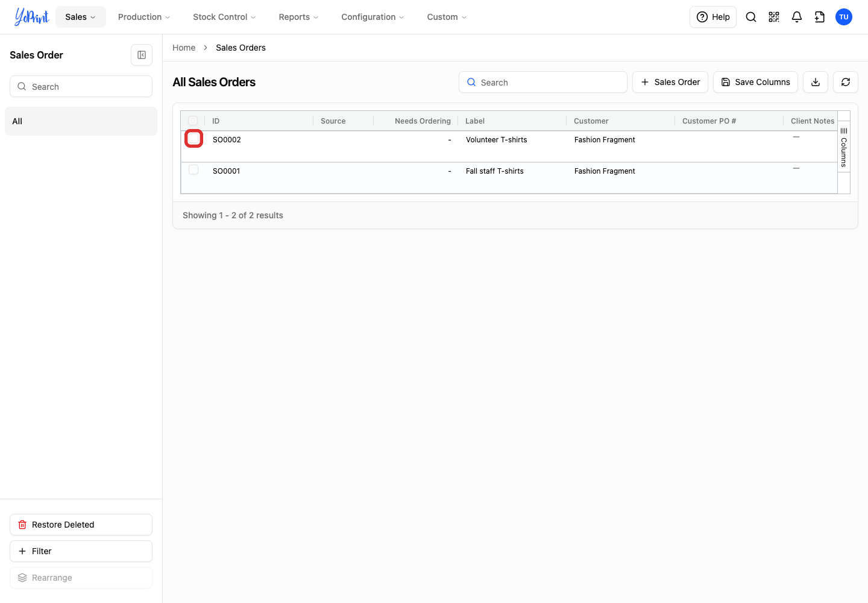Expand the Stock Control menu
This screenshot has height=603, width=868.
[224, 17]
